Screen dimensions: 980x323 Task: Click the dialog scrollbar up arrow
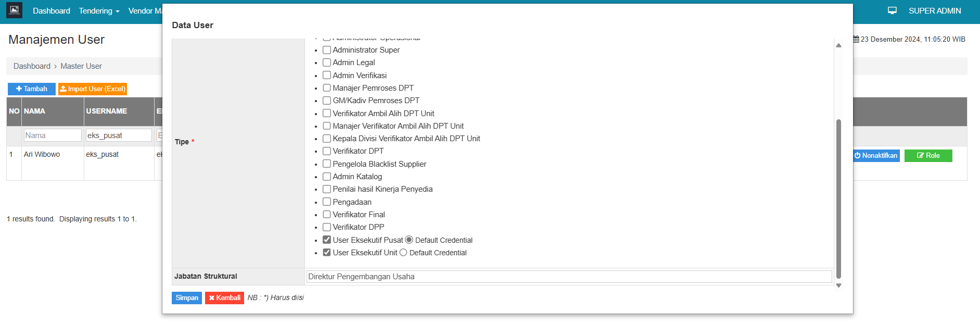point(838,45)
